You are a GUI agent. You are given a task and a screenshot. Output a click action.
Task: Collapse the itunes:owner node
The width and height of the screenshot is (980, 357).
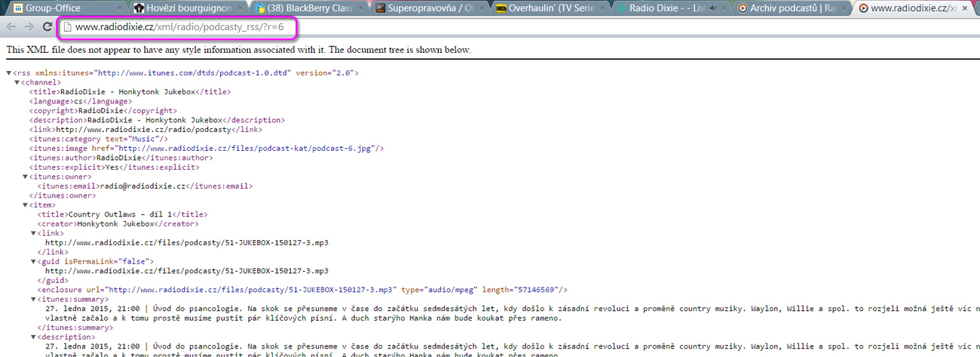[26, 177]
